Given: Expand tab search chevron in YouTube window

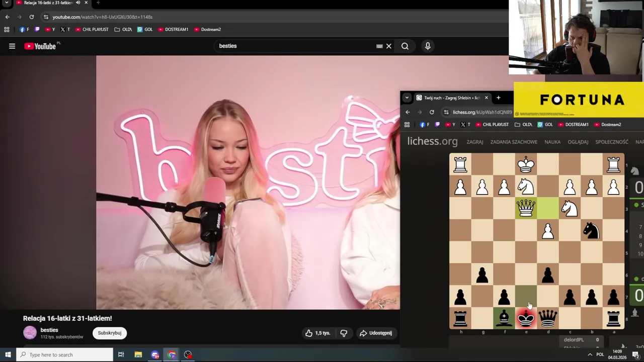Looking at the screenshot, I should [x=7, y=3].
